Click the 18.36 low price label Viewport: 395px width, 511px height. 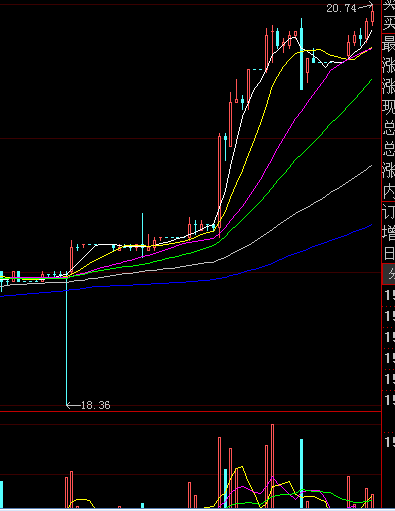click(95, 405)
